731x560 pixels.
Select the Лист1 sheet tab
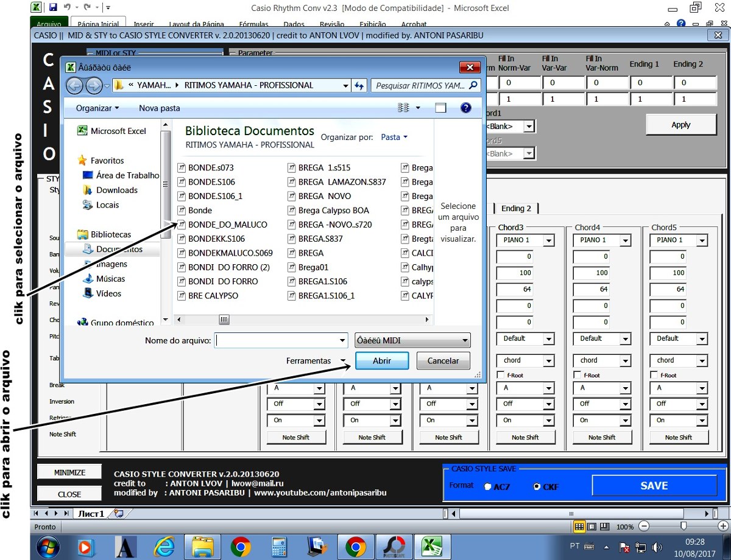(x=90, y=514)
